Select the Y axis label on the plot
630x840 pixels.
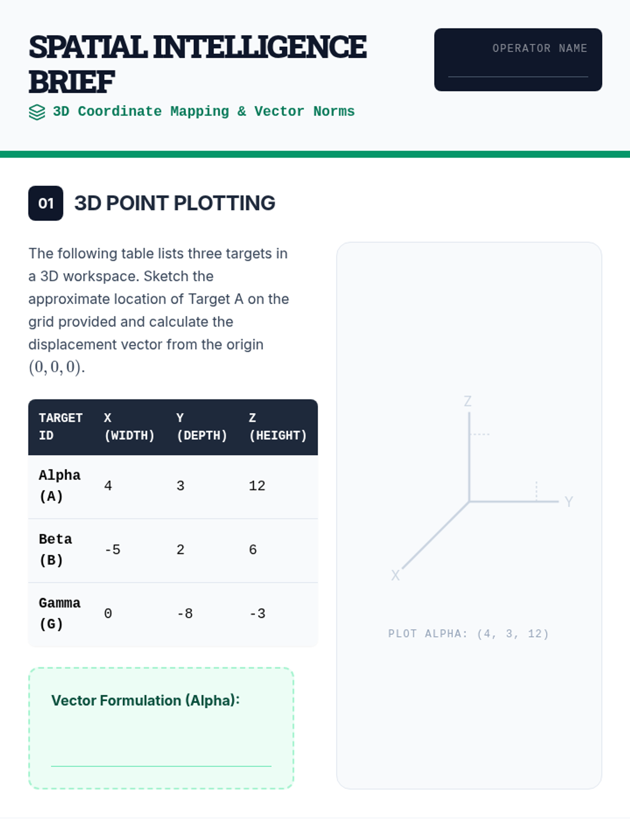click(569, 502)
